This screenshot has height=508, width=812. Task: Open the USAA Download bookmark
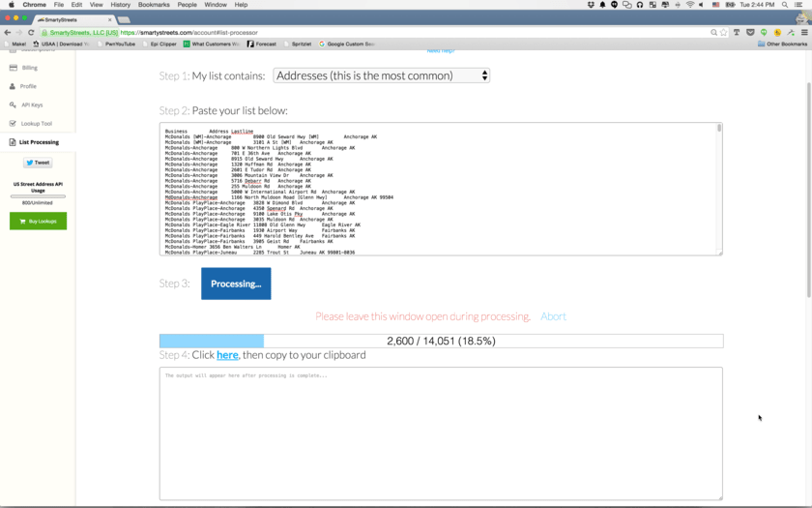point(61,45)
